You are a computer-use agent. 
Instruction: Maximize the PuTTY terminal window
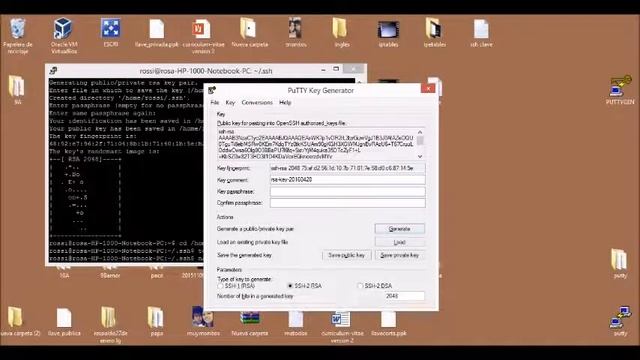(x=336, y=69)
